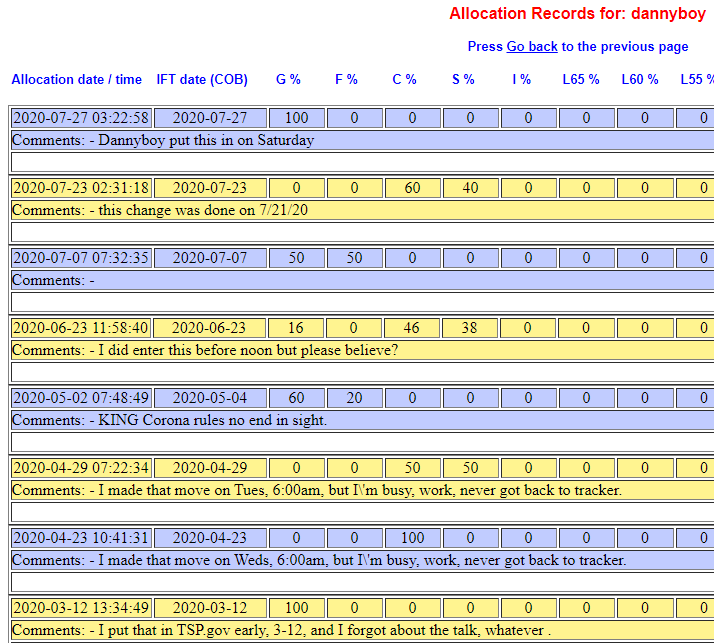
Task: Click the 'G %' column header
Action: click(x=288, y=79)
